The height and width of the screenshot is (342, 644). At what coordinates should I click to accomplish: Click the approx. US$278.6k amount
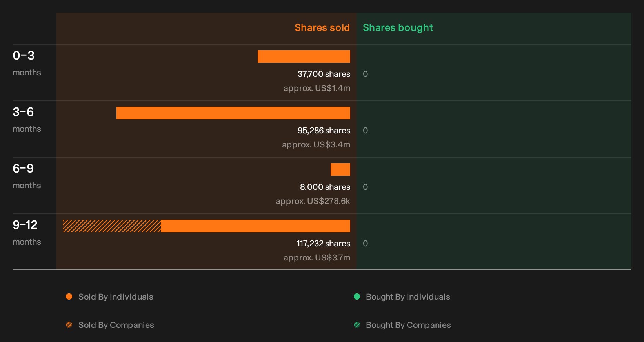tap(313, 201)
